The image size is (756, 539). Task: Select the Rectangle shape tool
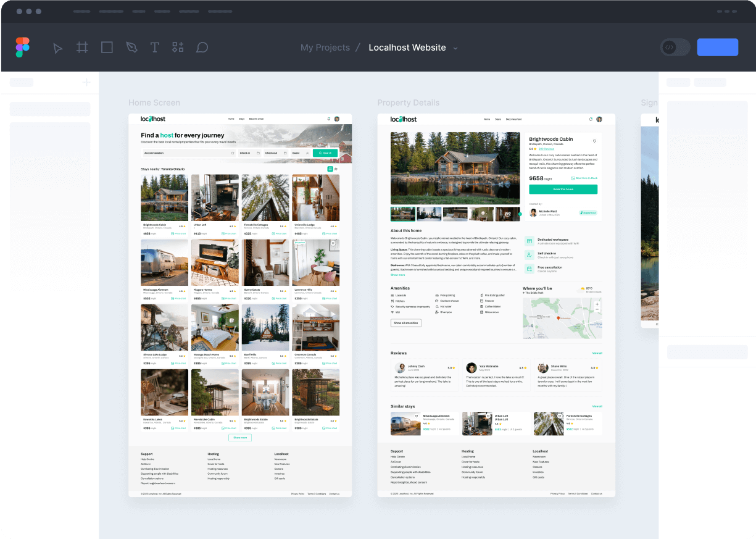tap(107, 48)
